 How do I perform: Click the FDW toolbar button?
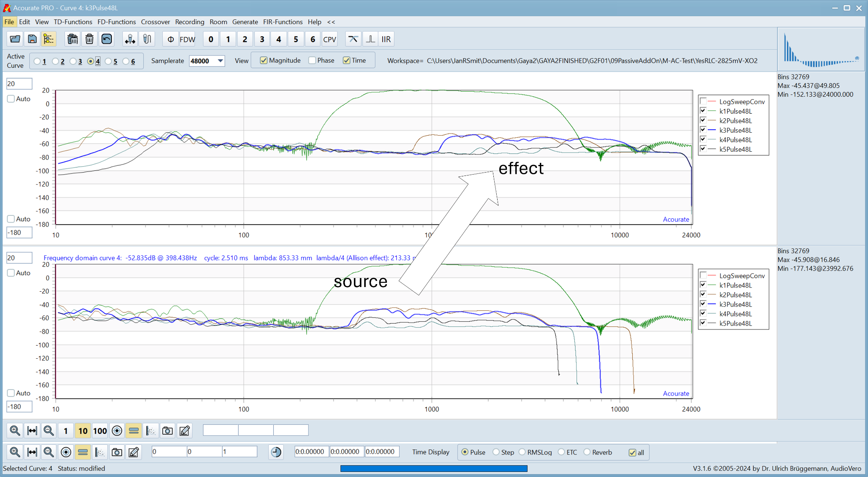187,39
